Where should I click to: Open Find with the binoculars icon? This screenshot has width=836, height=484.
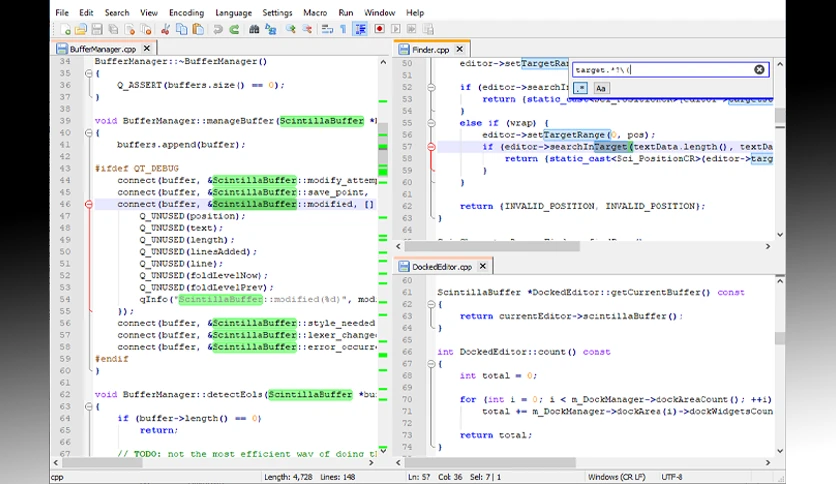(x=254, y=29)
